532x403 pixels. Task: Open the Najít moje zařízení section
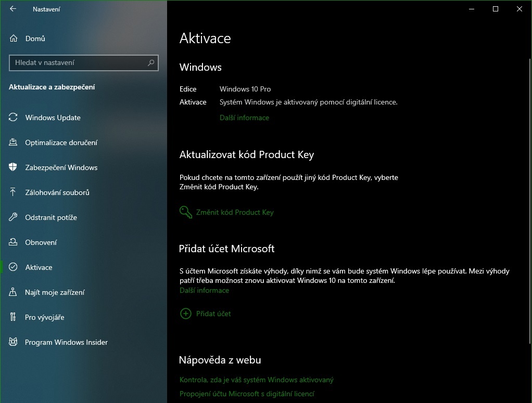[55, 292]
